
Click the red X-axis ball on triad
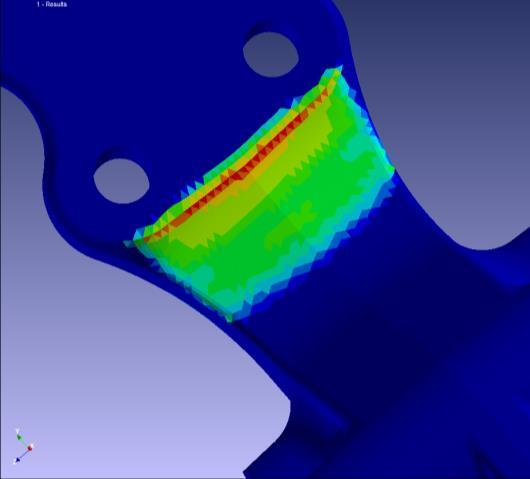click(30, 448)
